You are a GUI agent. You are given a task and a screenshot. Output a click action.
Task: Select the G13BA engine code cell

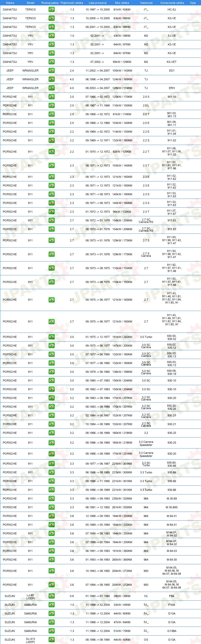tap(172, 631)
